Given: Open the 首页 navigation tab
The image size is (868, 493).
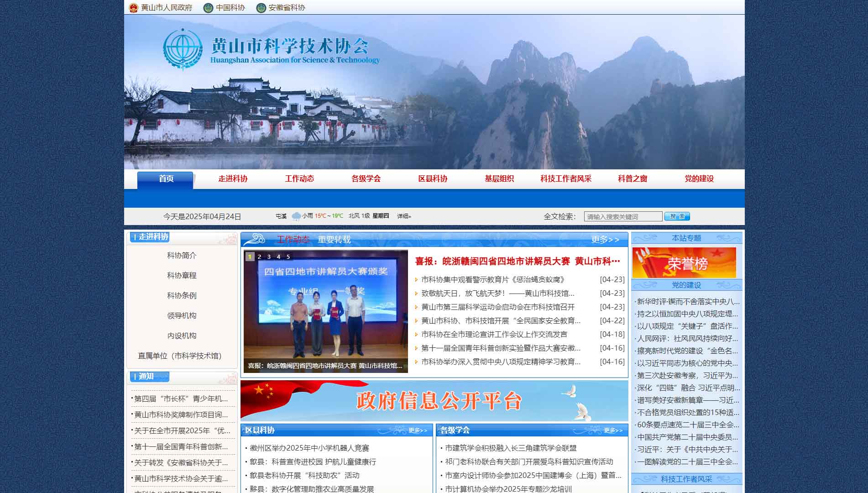Looking at the screenshot, I should tap(166, 179).
